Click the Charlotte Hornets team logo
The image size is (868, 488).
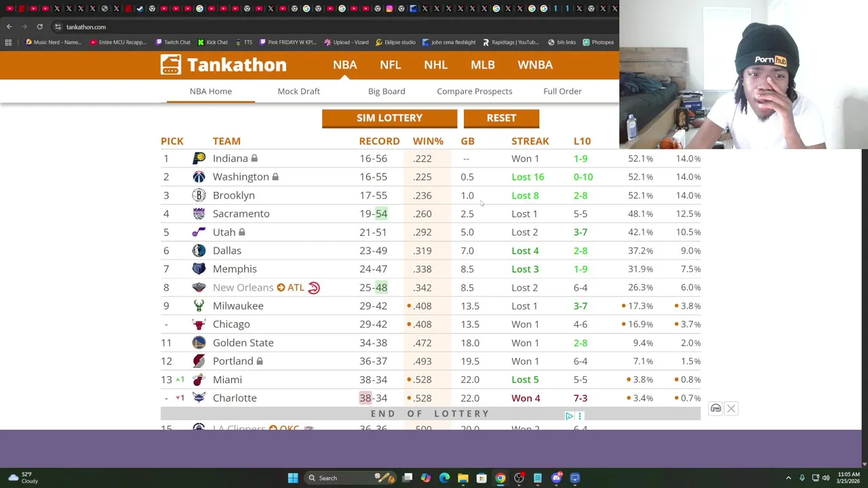pyautogui.click(x=199, y=398)
